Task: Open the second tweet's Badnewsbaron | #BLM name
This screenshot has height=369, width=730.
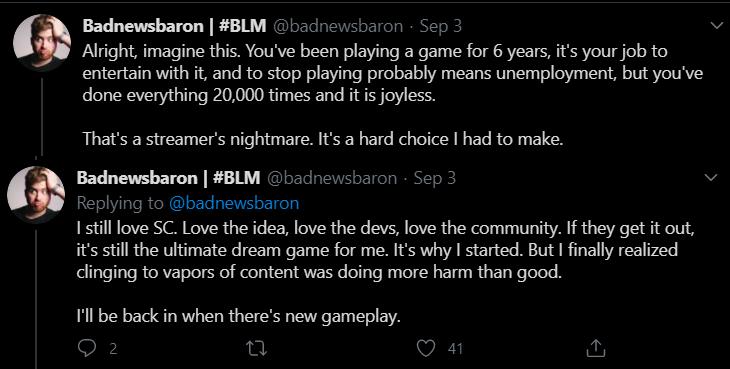Action: [169, 178]
